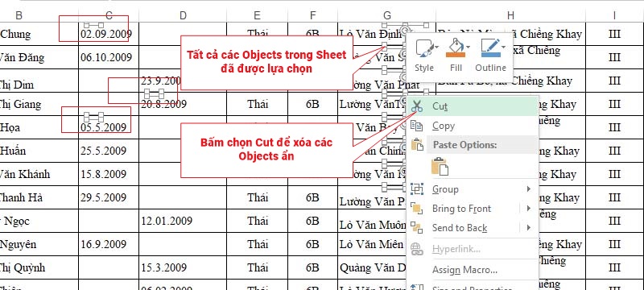Viewport: 644px width, 290px height.
Task: Expand the Send to Back submenu arrow
Action: click(x=529, y=227)
